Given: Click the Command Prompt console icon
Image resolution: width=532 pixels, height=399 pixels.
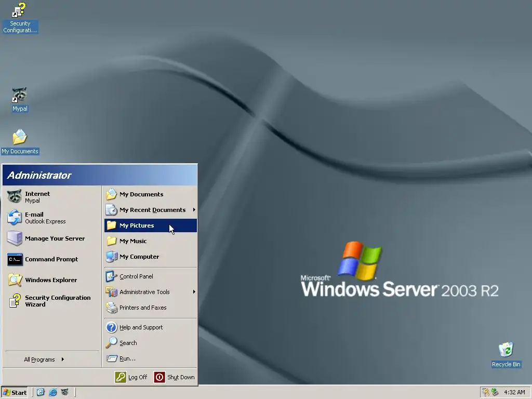Looking at the screenshot, I should click(15, 260).
